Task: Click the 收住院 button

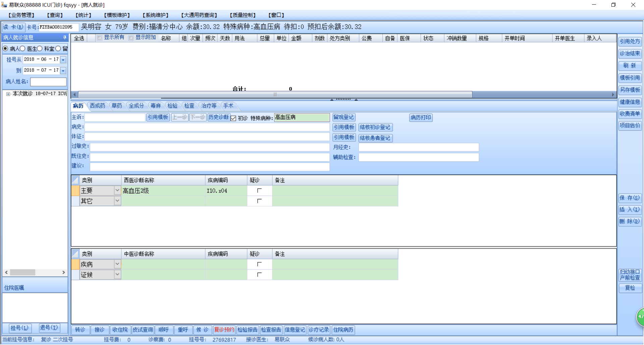Action: click(x=120, y=330)
